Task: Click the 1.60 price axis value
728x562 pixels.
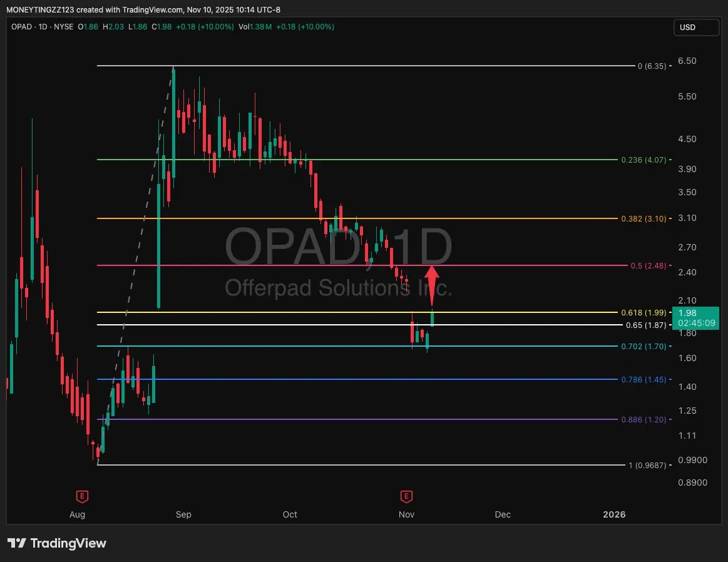Action: pos(687,358)
